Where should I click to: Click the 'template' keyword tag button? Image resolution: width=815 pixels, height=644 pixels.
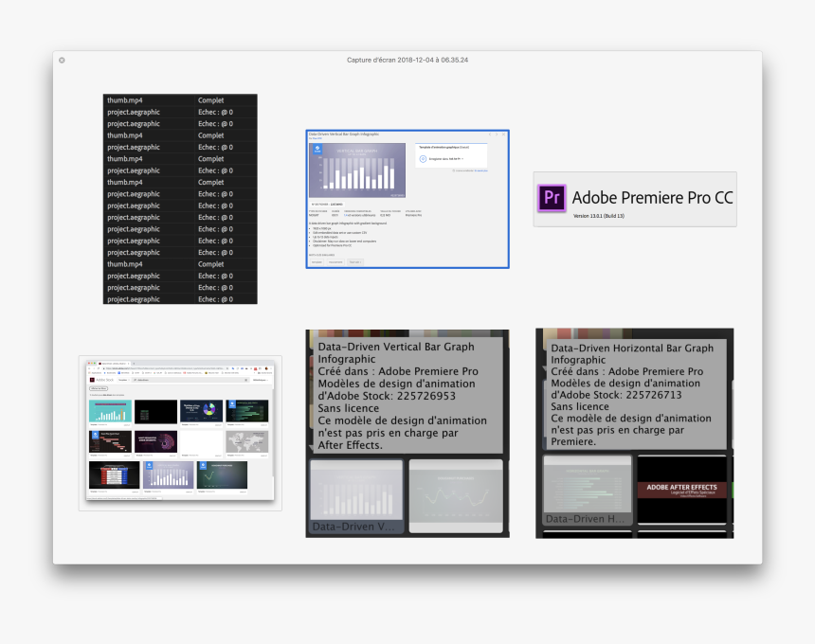317,261
